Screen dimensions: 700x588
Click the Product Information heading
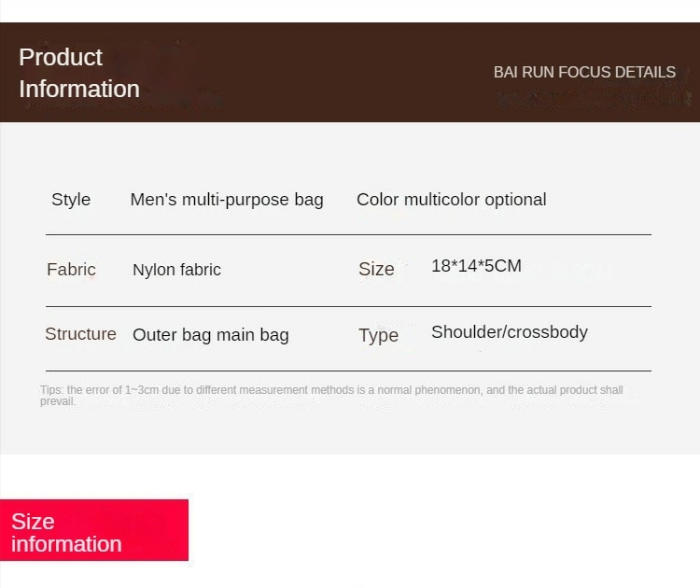tap(79, 73)
